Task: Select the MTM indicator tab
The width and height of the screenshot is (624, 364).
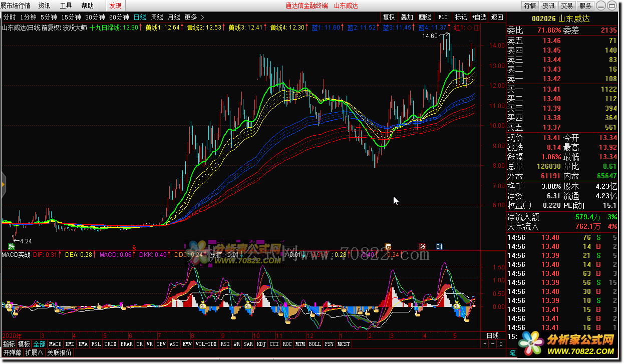Action: coord(300,344)
